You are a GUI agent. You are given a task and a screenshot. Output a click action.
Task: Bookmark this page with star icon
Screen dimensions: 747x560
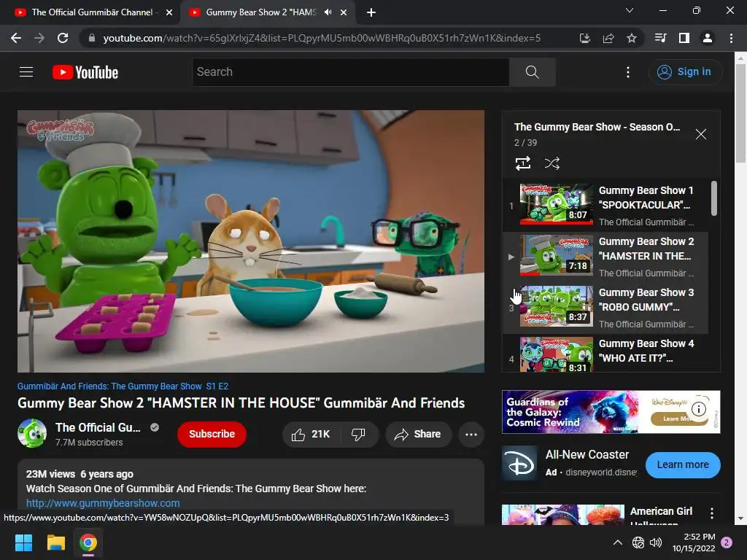[631, 38]
